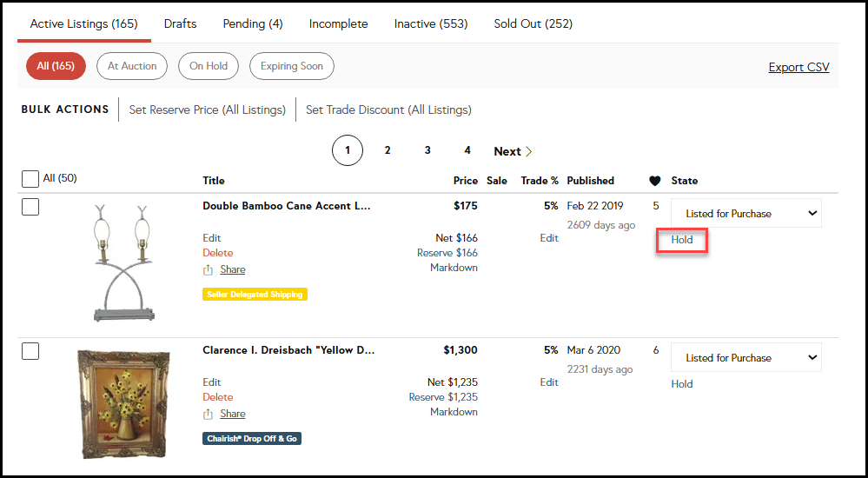Screen dimensions: 868x478
Task: Tick the All (50) select-all checkbox
Action: [30, 179]
